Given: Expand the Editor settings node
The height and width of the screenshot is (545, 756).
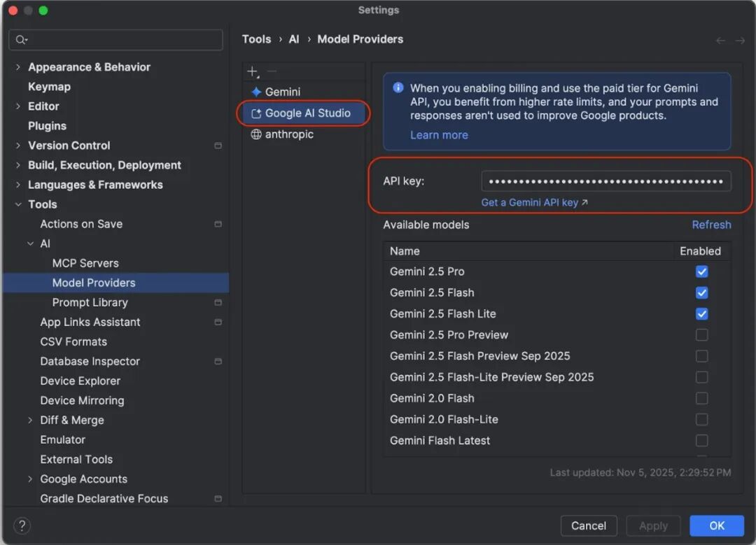Looking at the screenshot, I should 17,106.
